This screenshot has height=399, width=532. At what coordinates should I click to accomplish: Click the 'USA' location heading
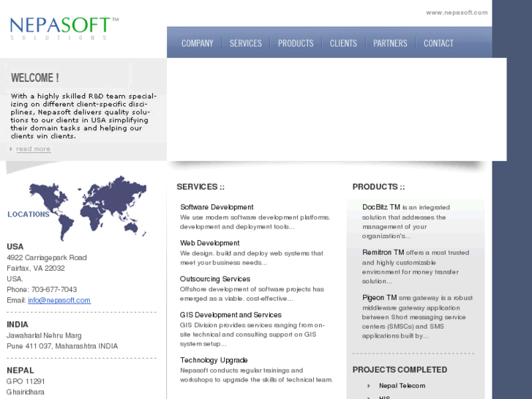[x=15, y=247]
